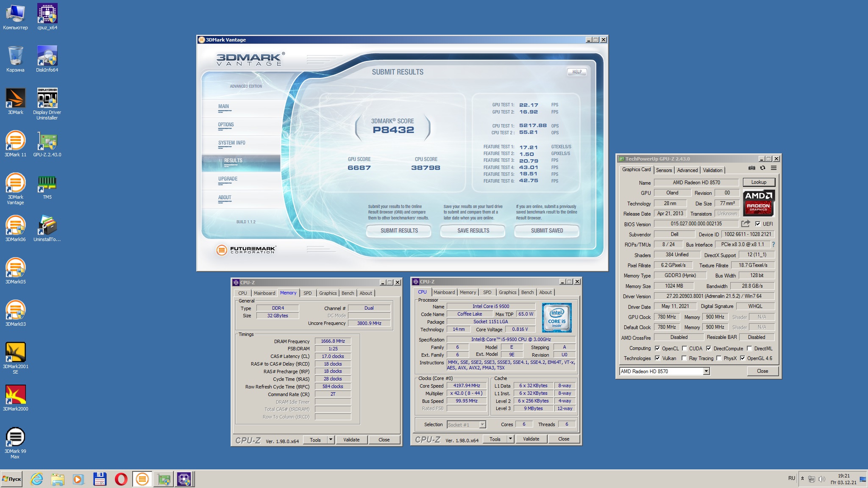This screenshot has height=488, width=868.
Task: Switch to Advanced tab in GPU-Z
Action: tap(687, 170)
